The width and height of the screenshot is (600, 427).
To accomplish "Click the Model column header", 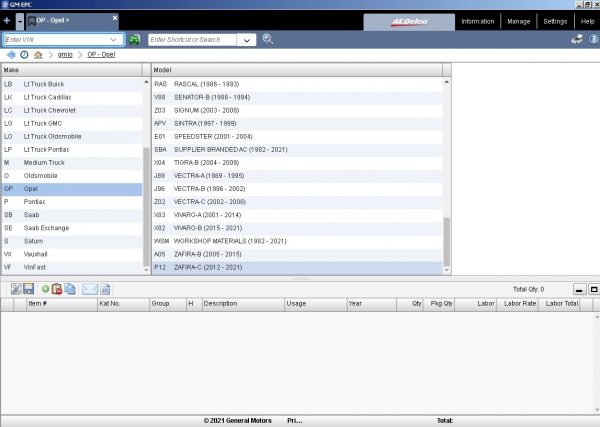I will pos(297,70).
